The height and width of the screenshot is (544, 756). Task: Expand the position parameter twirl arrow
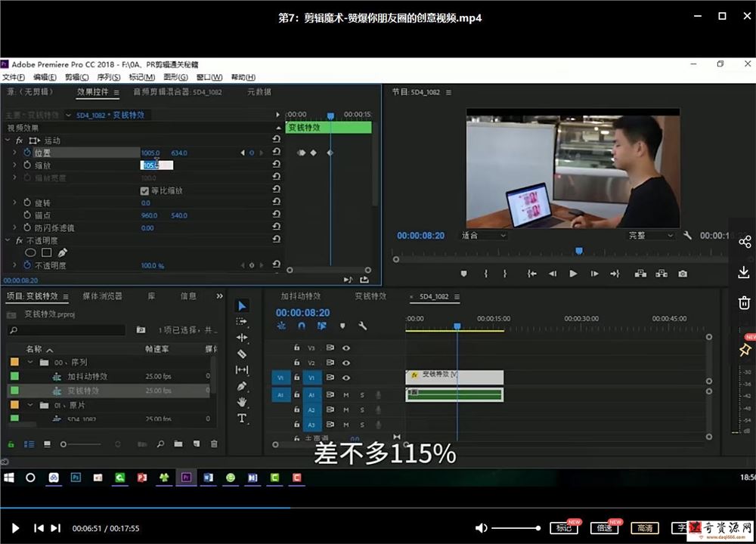(x=14, y=153)
